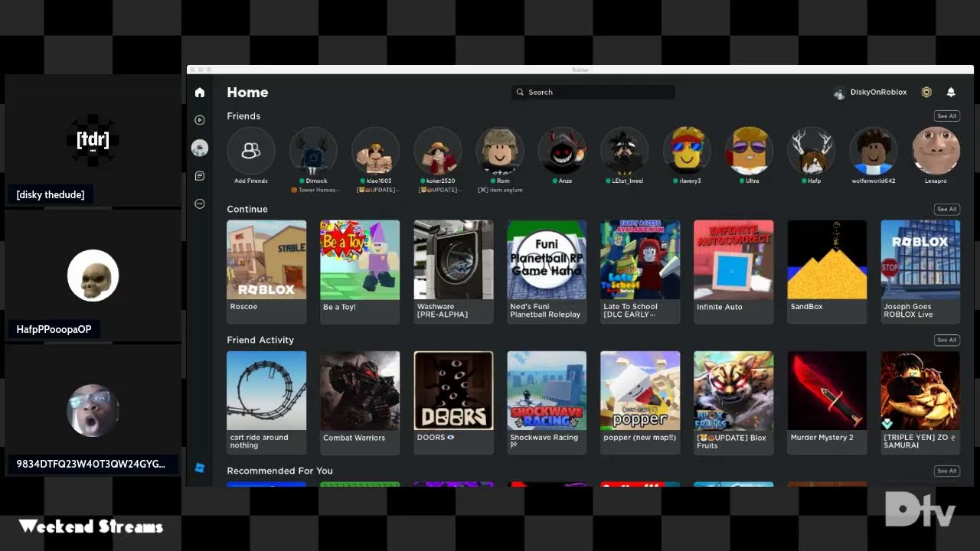Click See All for Friends
The image size is (980, 551).
pos(947,116)
